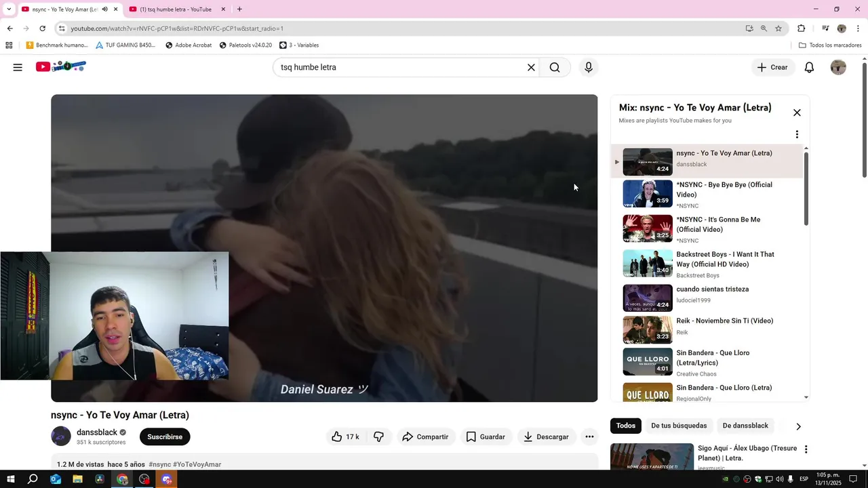Play Backstreet Boys I Want It That Way
Screen dimensions: 868x488
707,264
